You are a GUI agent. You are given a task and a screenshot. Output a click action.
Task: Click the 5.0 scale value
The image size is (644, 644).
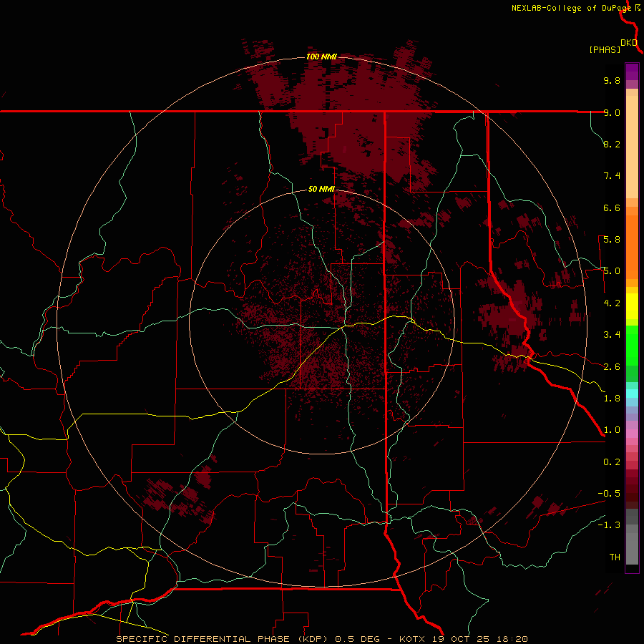tap(612, 271)
